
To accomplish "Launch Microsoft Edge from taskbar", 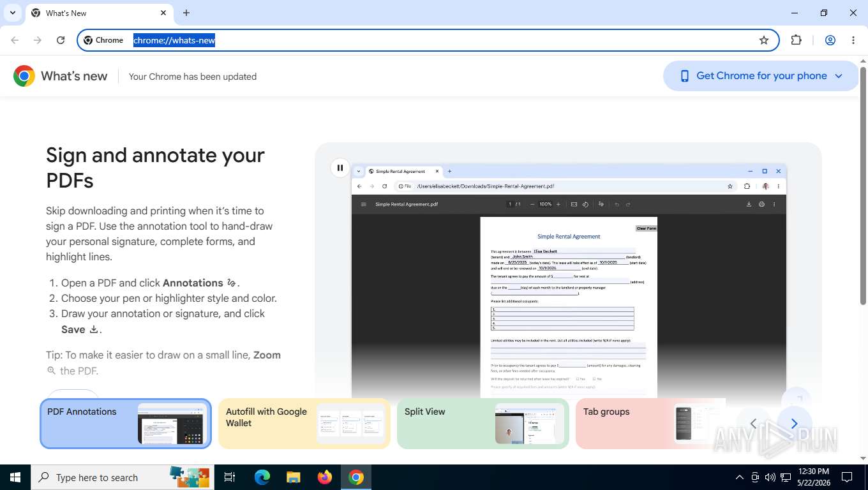I will (262, 477).
